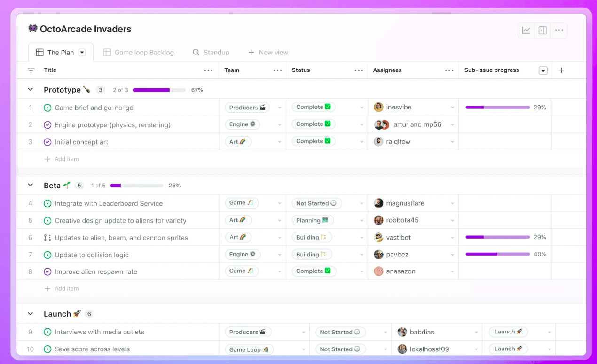Open Status dropdown for Initial concept art
Viewport: 597px width, 364px height.
tap(362, 142)
